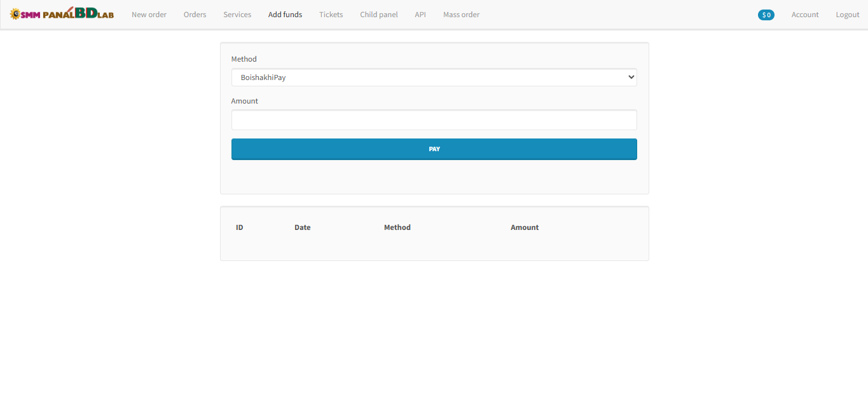Click the SMM Panel BD Lab logo
This screenshot has width=868, height=411.
coord(62,14)
